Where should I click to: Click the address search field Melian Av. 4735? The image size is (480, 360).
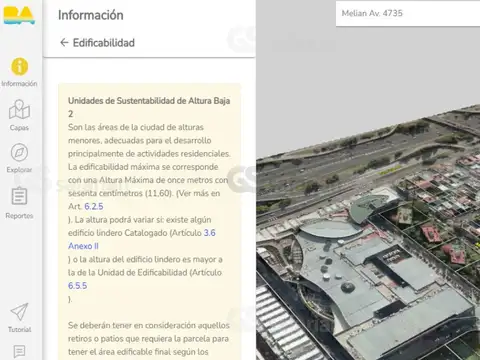click(x=408, y=13)
